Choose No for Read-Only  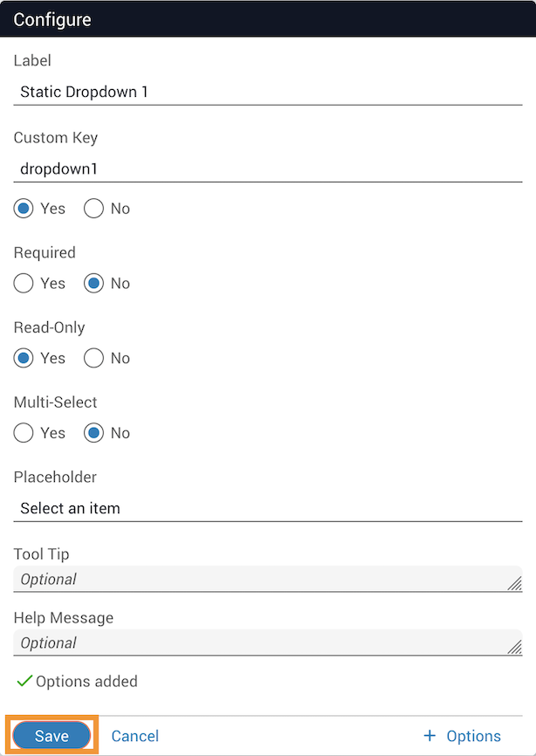coord(94,358)
